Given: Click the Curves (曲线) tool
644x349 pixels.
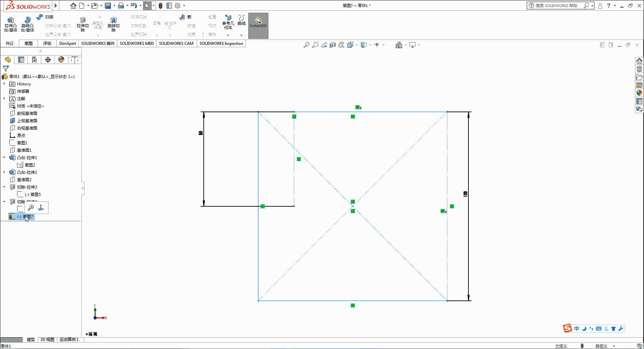Looking at the screenshot, I should [x=242, y=20].
